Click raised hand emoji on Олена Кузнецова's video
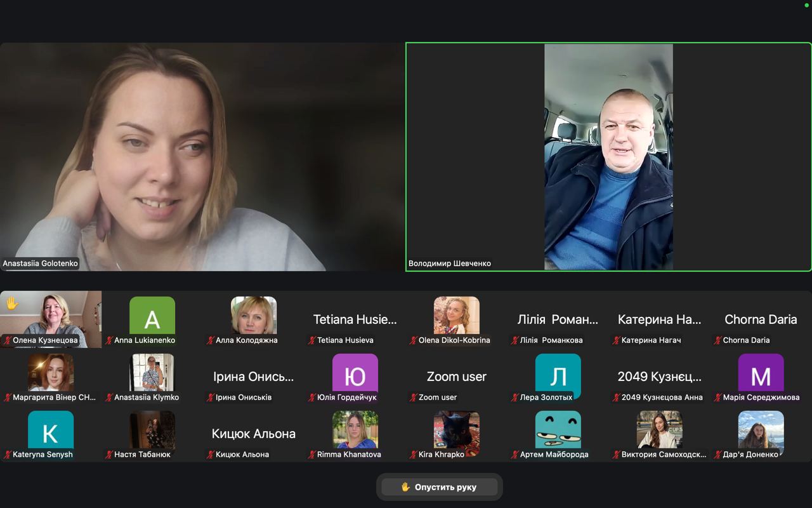The width and height of the screenshot is (812, 508). pyautogui.click(x=12, y=304)
